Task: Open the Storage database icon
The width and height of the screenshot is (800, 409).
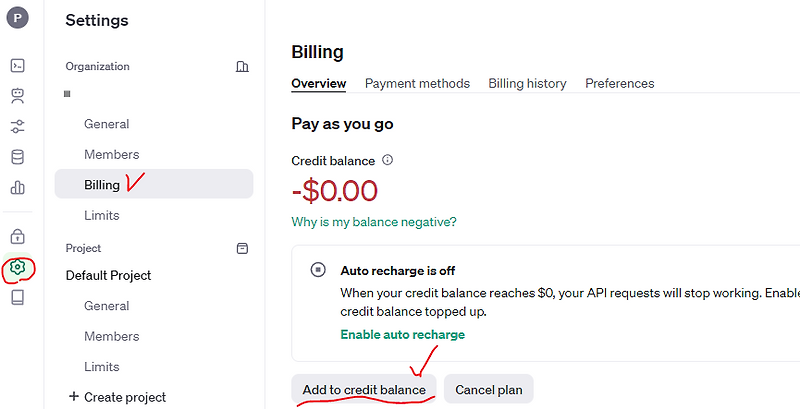Action: (x=17, y=157)
